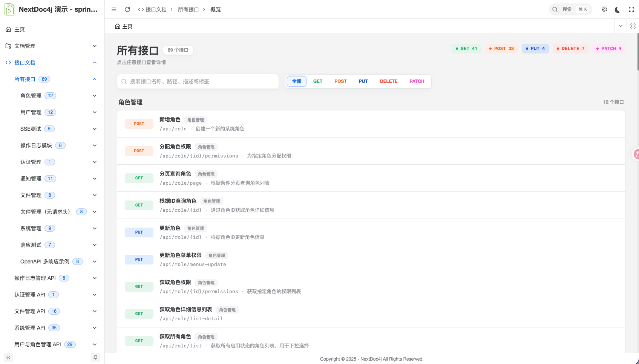Filter by the 全部 option
639x364 pixels.
coord(297,81)
